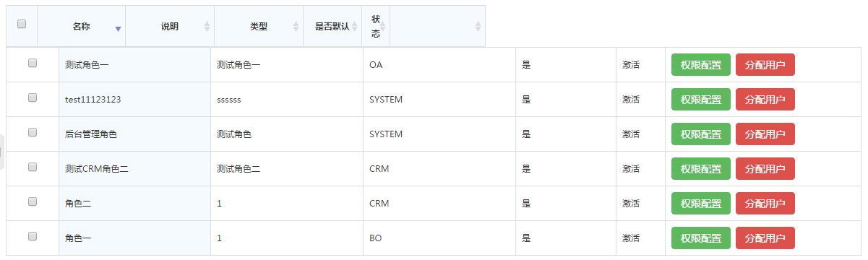
Task: Click 权限配置 for 测试角色一
Action: tap(701, 65)
